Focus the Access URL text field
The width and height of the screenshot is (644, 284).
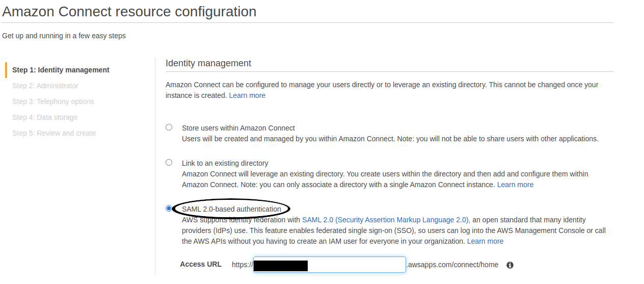tap(330, 265)
